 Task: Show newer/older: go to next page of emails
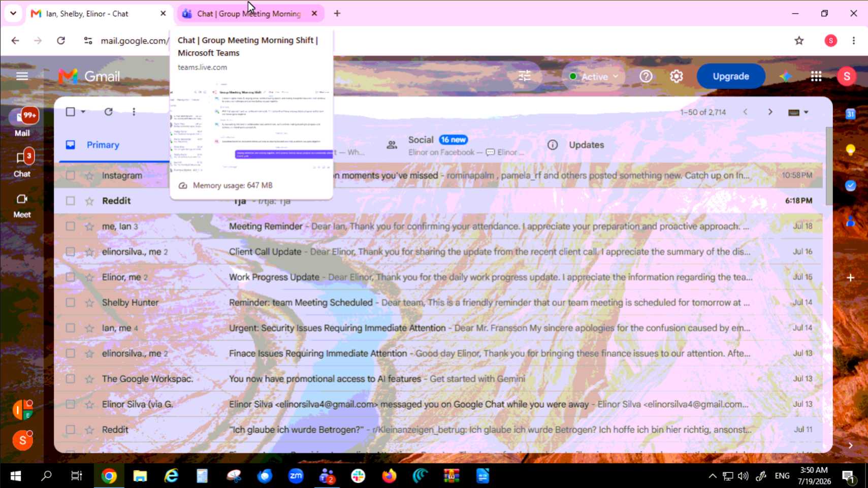click(770, 112)
